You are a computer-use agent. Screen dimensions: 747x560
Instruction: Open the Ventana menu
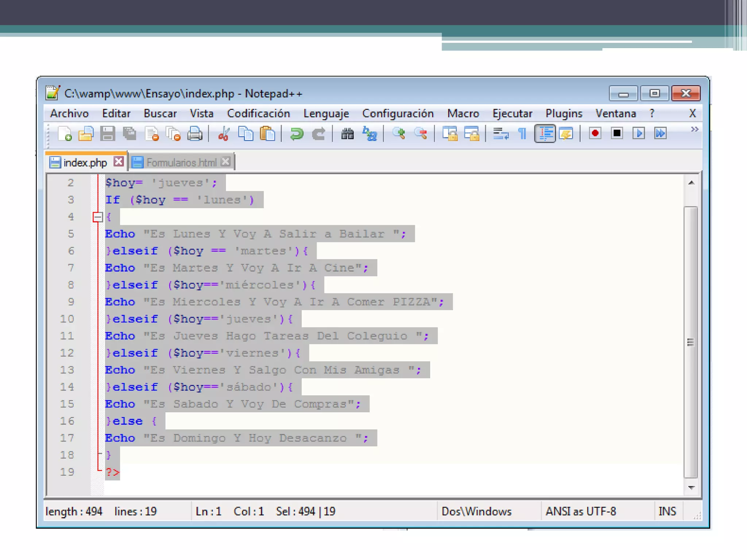click(x=616, y=114)
